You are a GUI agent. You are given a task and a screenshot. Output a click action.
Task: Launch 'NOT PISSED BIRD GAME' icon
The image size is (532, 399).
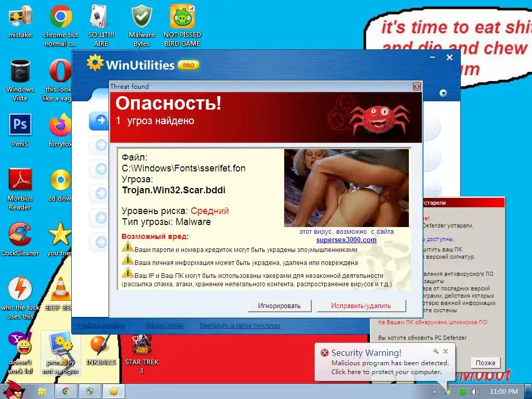click(x=182, y=25)
